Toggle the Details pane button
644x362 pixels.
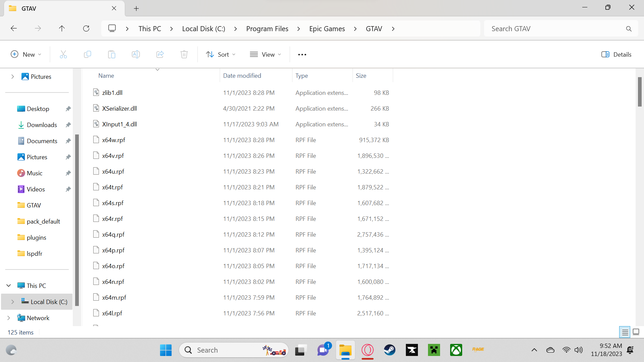616,54
